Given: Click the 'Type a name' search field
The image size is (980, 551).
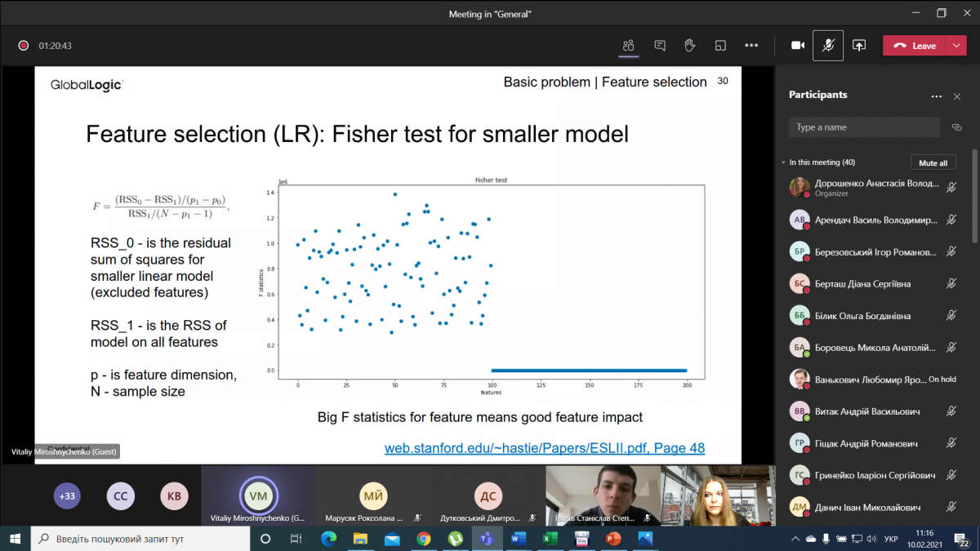Looking at the screenshot, I should [x=864, y=127].
